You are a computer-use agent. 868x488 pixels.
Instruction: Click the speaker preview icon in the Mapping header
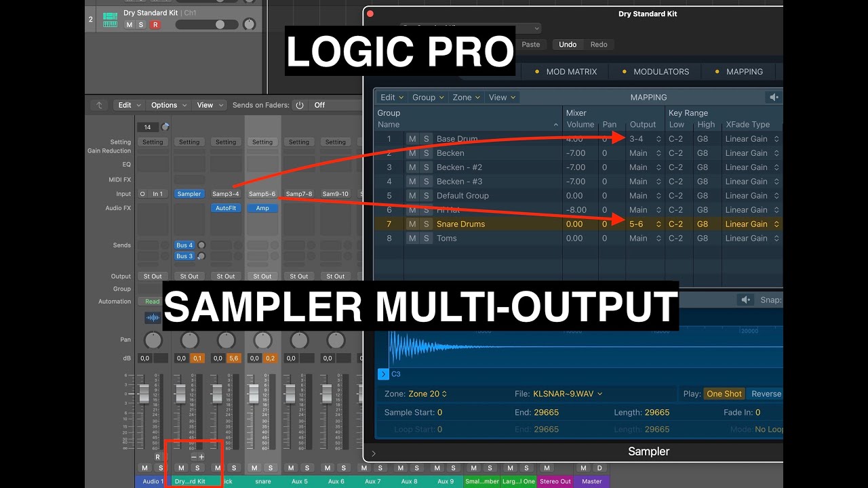tap(774, 98)
